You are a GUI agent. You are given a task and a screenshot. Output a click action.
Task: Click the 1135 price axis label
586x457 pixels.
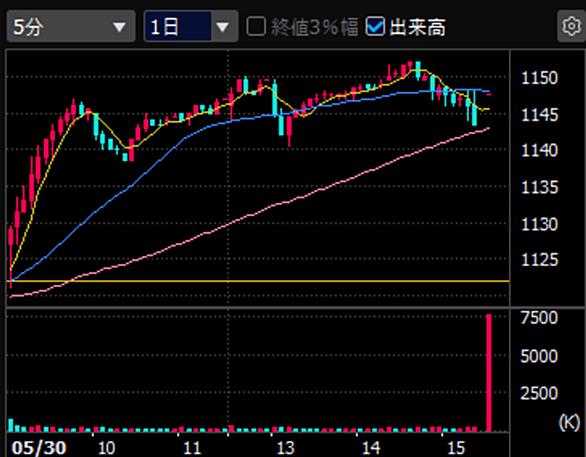(x=539, y=187)
